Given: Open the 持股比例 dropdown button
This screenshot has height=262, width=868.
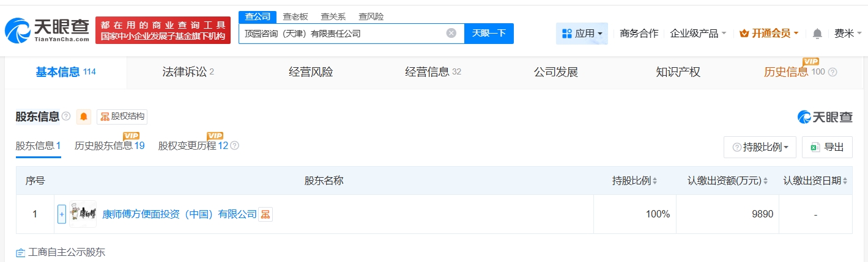Looking at the screenshot, I should (760, 147).
